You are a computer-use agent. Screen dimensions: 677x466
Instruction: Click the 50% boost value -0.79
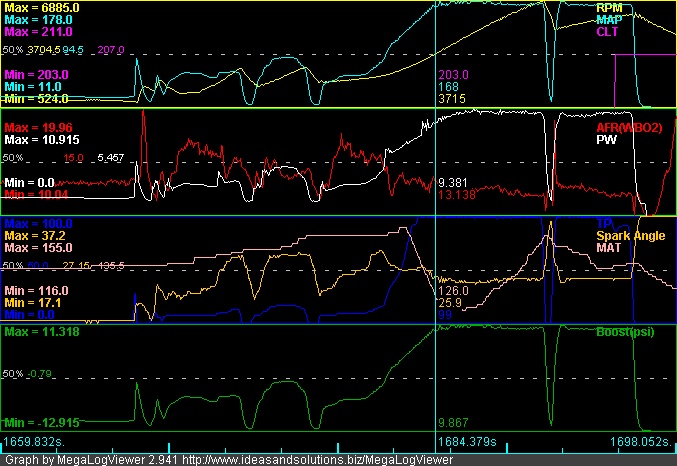coord(40,374)
